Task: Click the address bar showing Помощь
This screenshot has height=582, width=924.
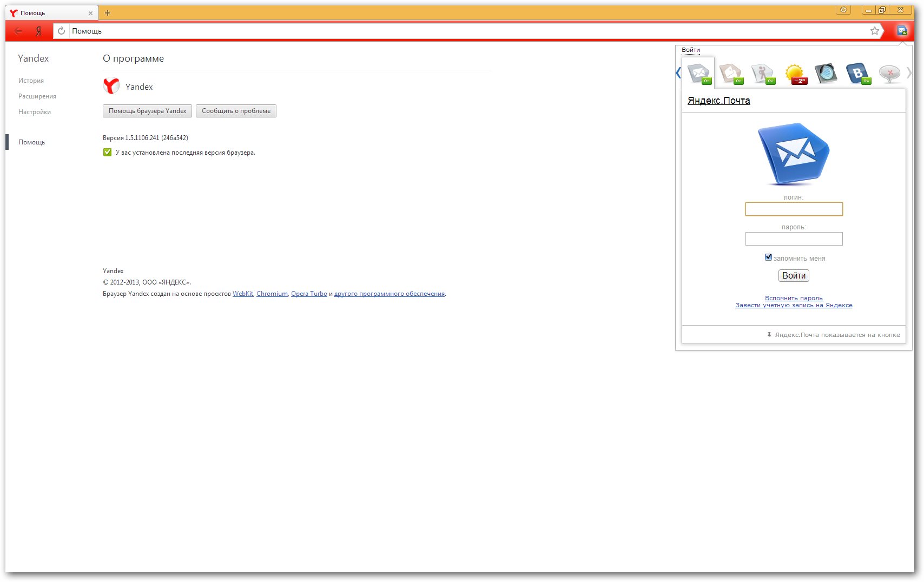Action: click(x=468, y=31)
